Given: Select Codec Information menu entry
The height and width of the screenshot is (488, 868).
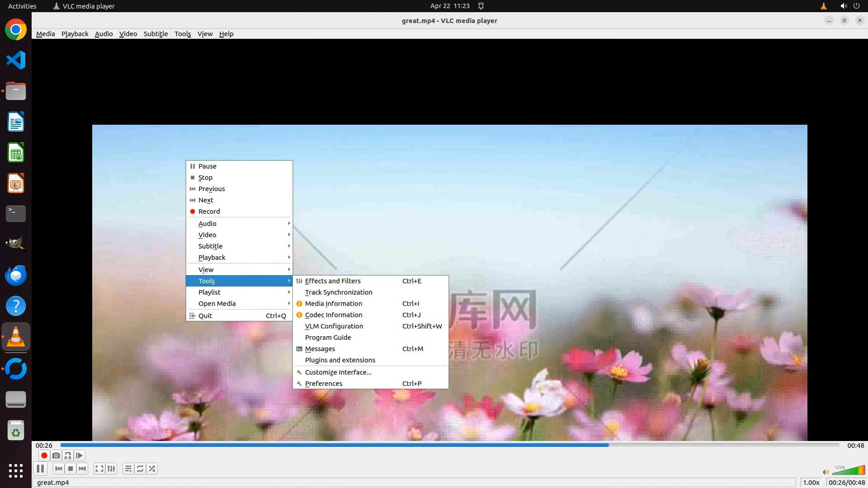Looking at the screenshot, I should click(x=334, y=315).
